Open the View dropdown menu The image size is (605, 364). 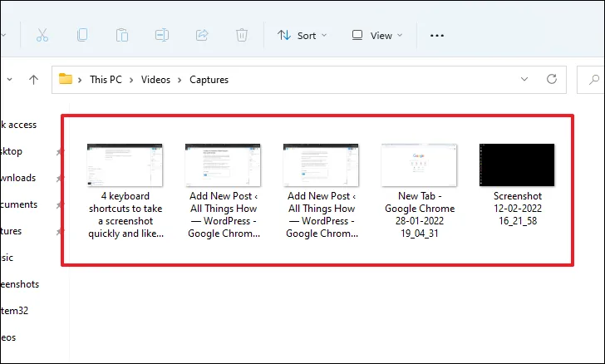(376, 36)
